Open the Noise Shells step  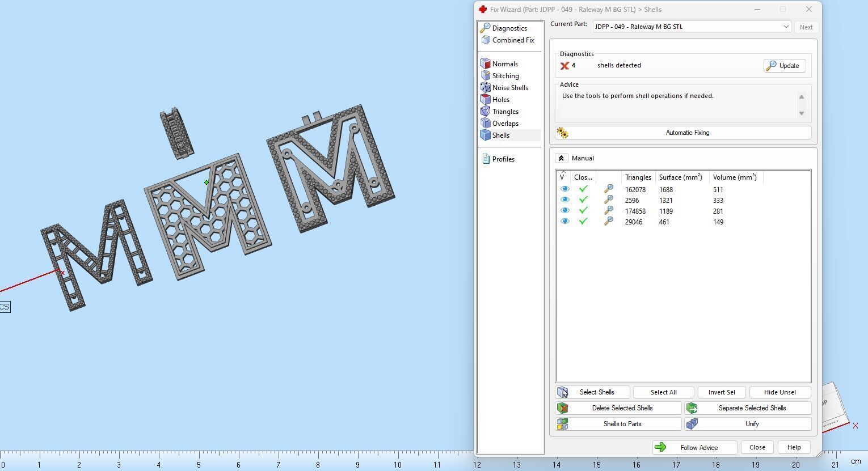[x=504, y=88]
